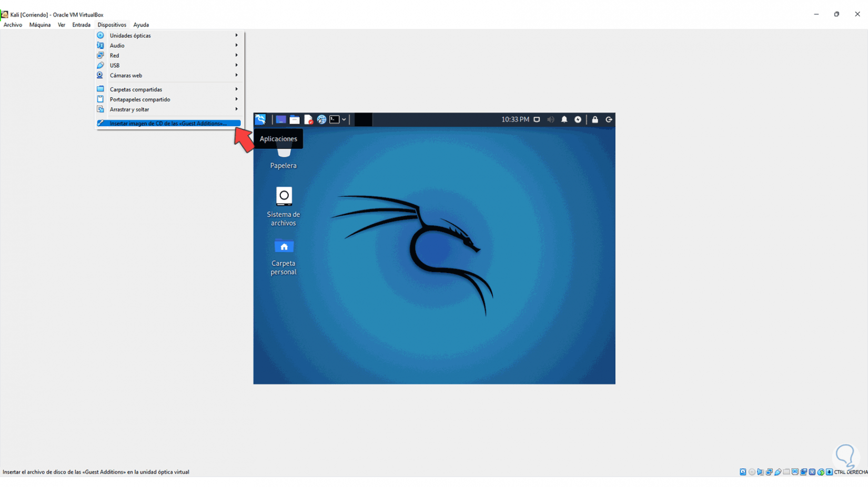Open the Archivo menu
This screenshot has width=868, height=487.
pyautogui.click(x=13, y=25)
